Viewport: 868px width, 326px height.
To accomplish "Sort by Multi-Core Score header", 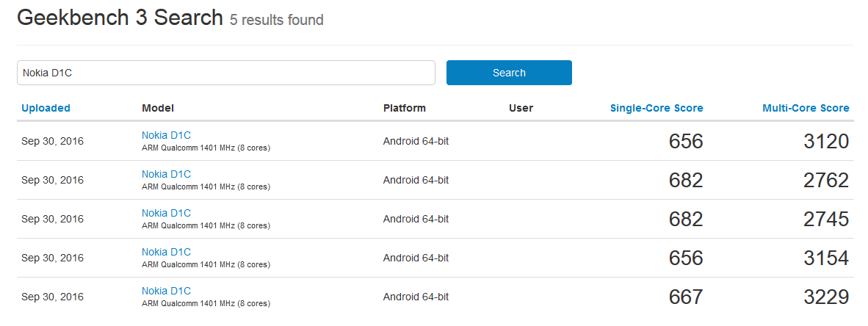I will [806, 108].
